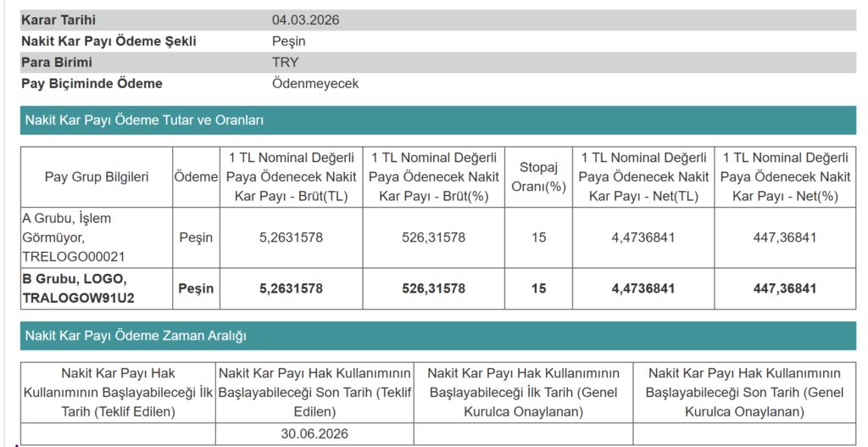Select the date cell 30.06.2026
Image resolution: width=868 pixels, height=447 pixels.
(x=314, y=433)
